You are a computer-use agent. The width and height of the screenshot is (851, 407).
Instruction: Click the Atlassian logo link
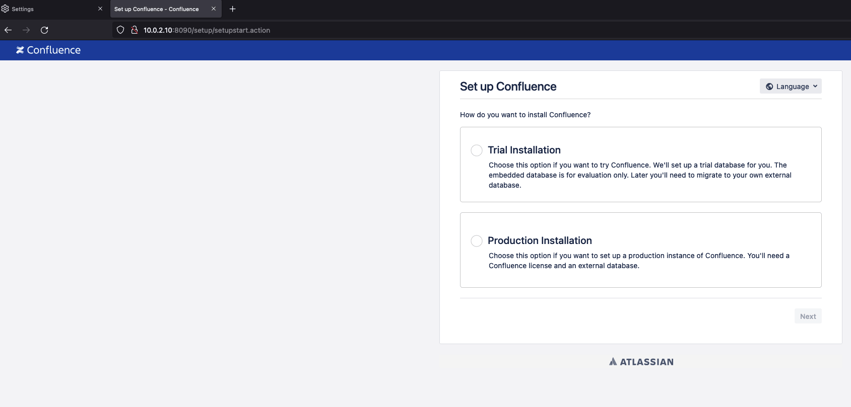(x=641, y=362)
